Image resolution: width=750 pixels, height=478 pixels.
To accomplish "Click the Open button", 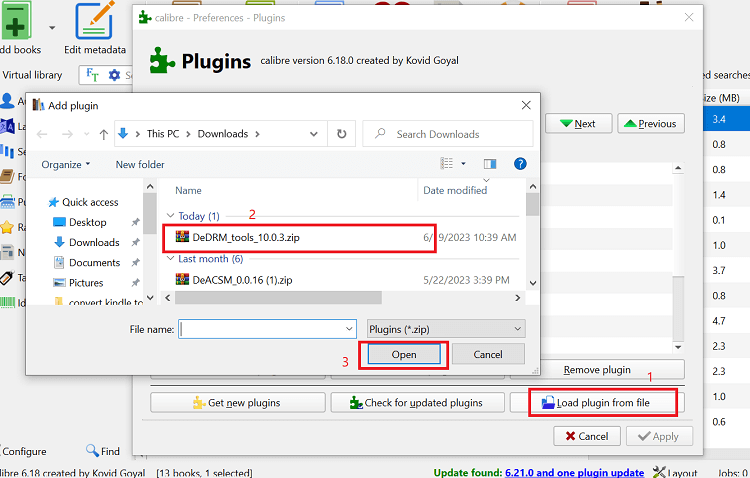I will pos(404,355).
